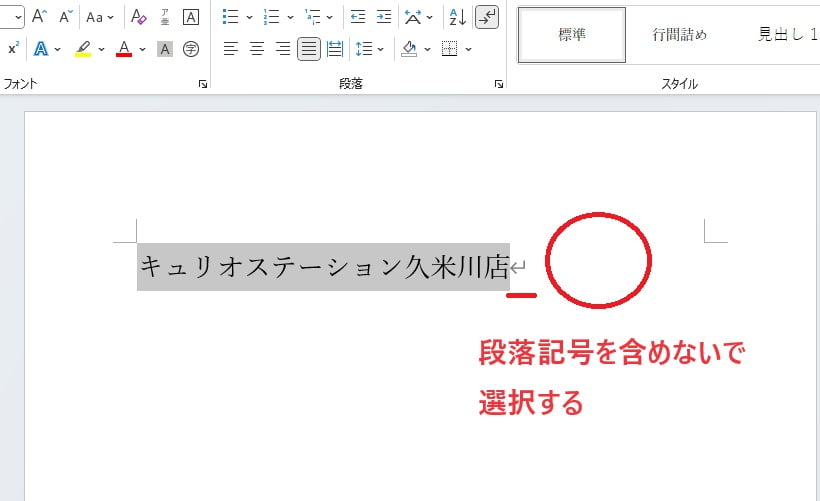Apply numbered list formatting
Image resolution: width=820 pixels, height=501 pixels.
(272, 17)
